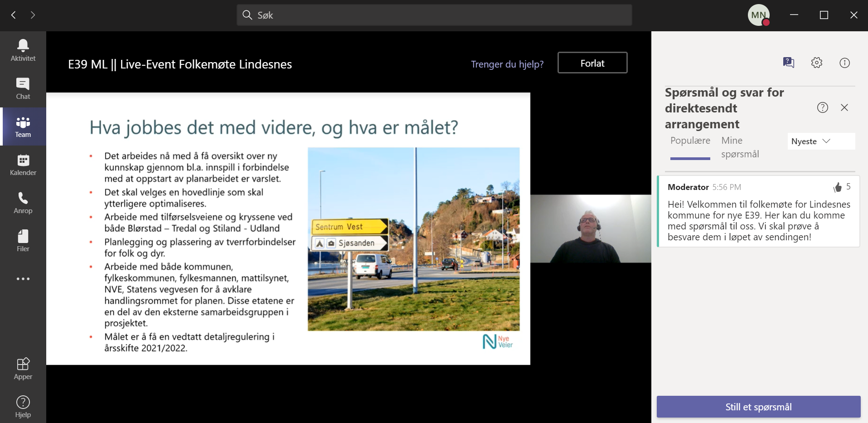868x423 pixels.
Task: Show meeting information icon
Action: [844, 63]
